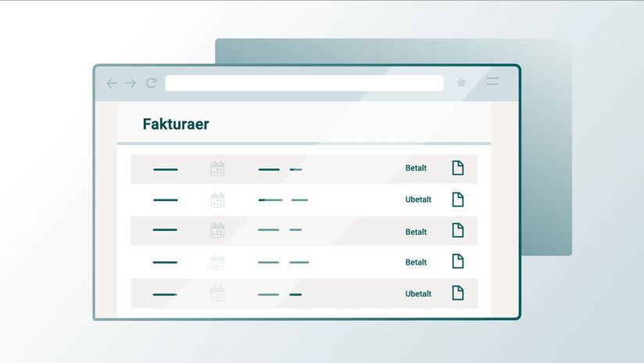The width and height of the screenshot is (644, 363).
Task: Open the document icon of the second invoice
Action: 458,199
